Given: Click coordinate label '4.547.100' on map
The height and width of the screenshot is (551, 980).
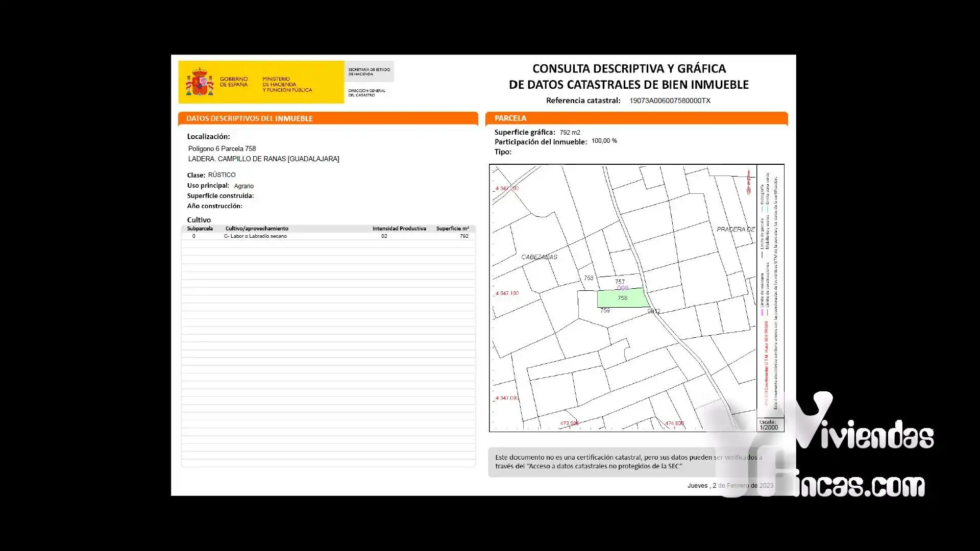Looking at the screenshot, I should [x=506, y=293].
